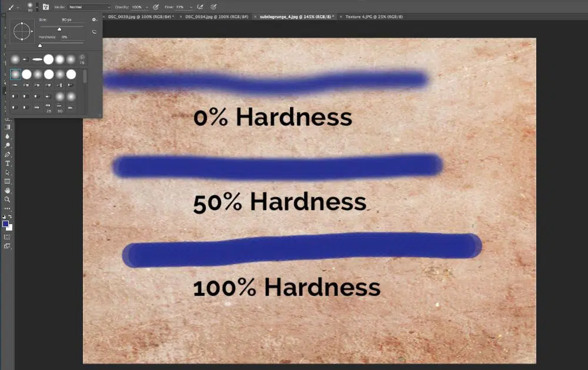Select the Zoom tool
Image resolution: width=588 pixels, height=370 pixels.
click(x=8, y=199)
